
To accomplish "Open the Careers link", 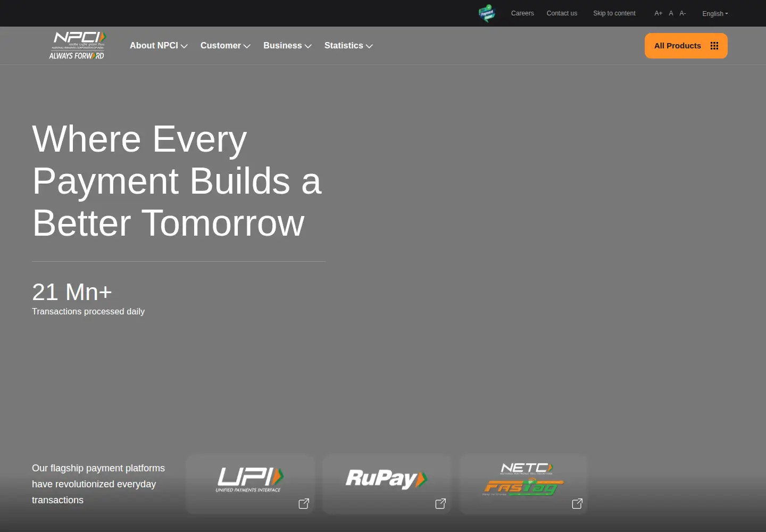I will [x=522, y=13].
